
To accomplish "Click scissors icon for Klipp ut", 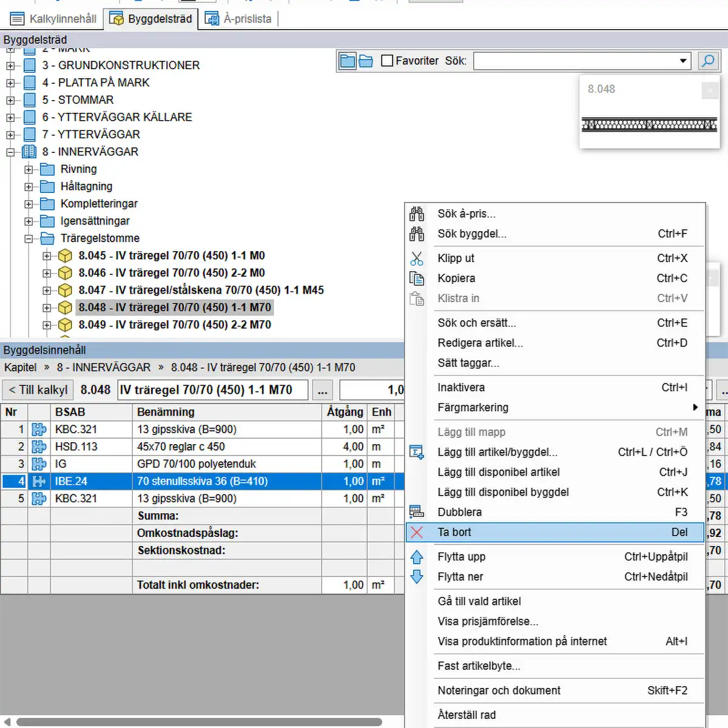I will pos(417,258).
